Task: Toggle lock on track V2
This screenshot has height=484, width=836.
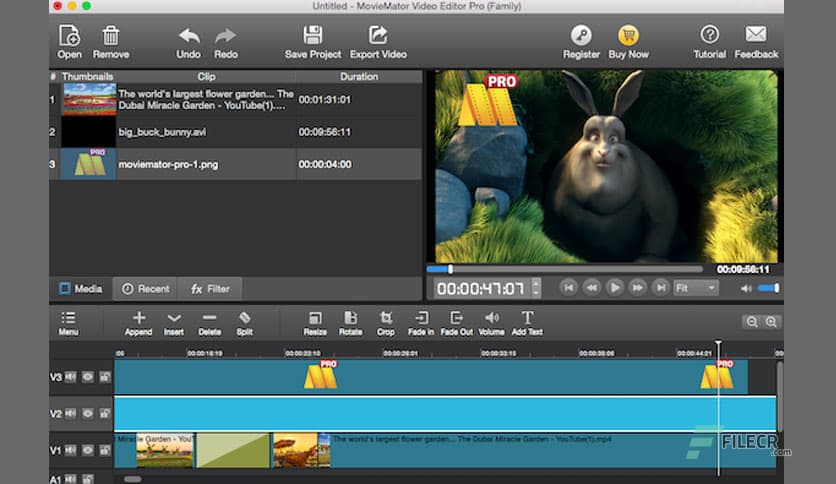Action: (x=105, y=413)
